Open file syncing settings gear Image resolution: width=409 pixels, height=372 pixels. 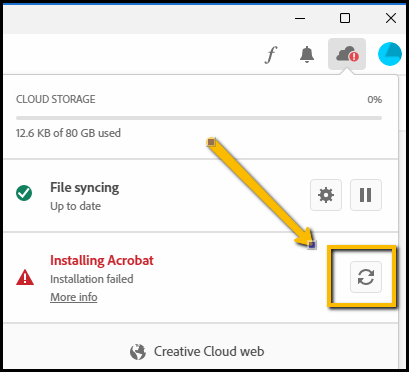(326, 195)
